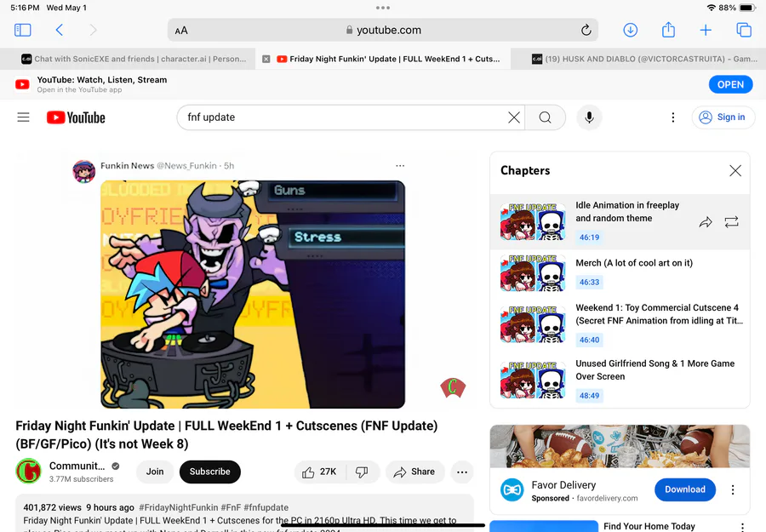This screenshot has width=766, height=532.
Task: Tap the Safari address bar youtube.com
Action: pos(383,31)
